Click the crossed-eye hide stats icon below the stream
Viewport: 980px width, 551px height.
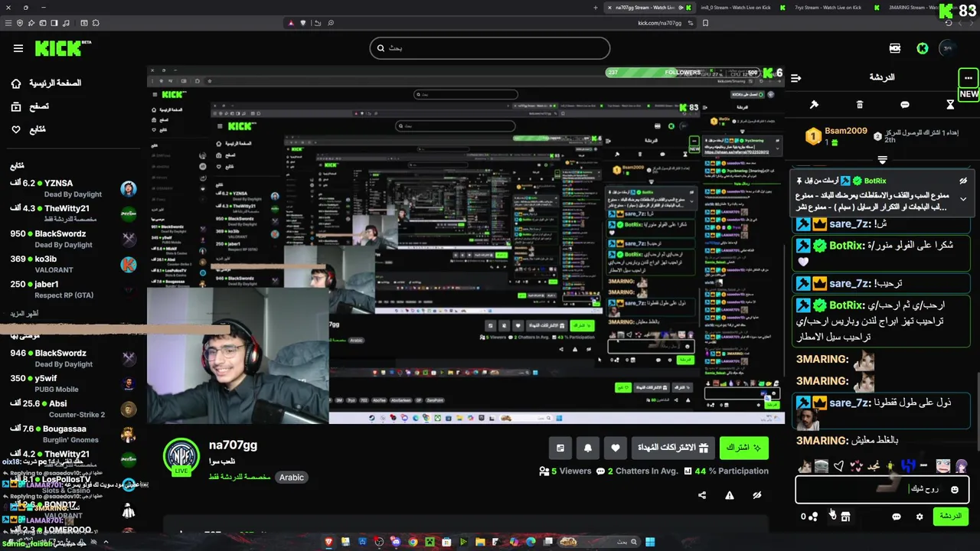coord(757,495)
